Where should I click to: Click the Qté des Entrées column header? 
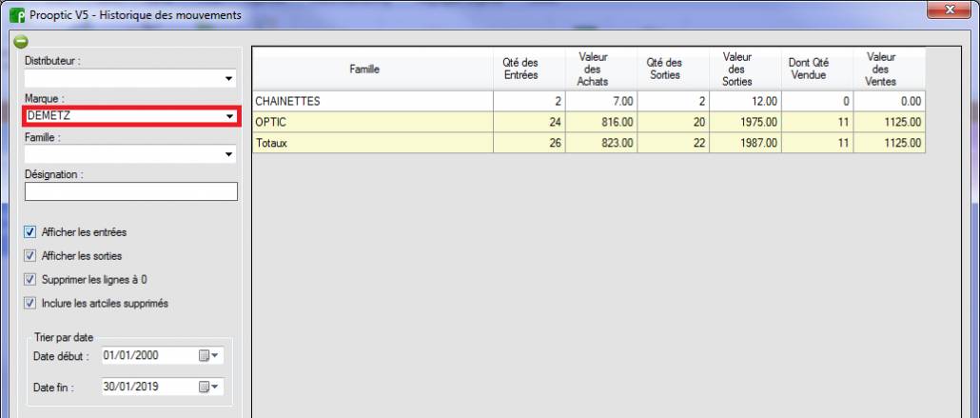point(529,70)
